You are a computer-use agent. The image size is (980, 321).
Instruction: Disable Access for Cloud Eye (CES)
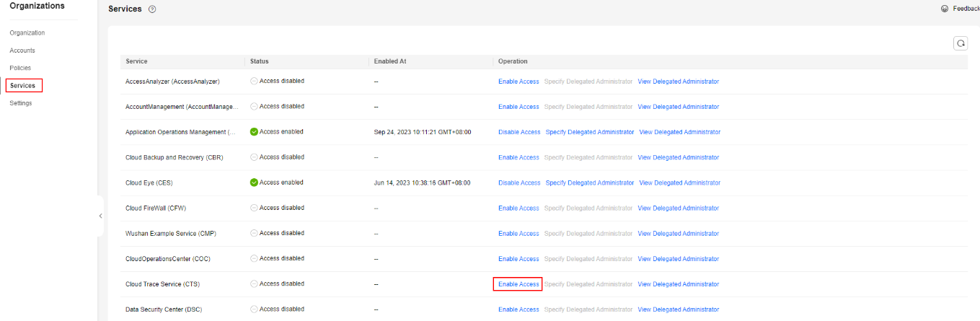coord(519,183)
